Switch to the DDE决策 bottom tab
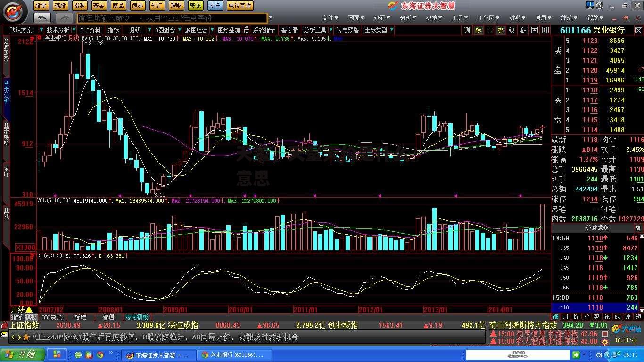The width and height of the screenshot is (644, 362). tap(52, 317)
